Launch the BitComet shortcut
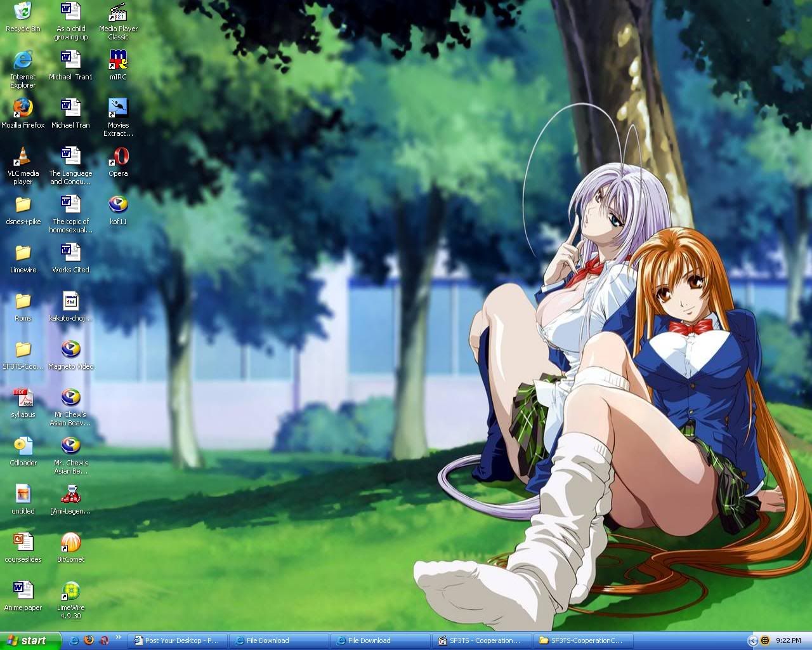The height and width of the screenshot is (650, 812). pyautogui.click(x=70, y=548)
